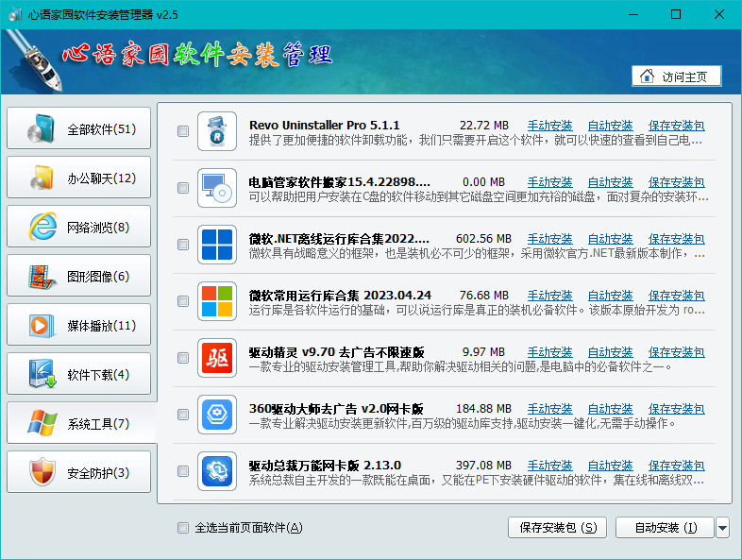Maximize the 心语家园软件安装管理器 window

[x=676, y=14]
